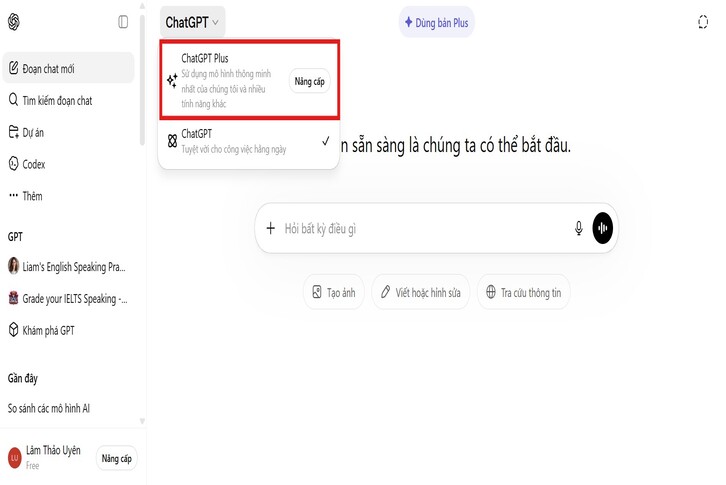
Task: Click the LU red avatar circle
Action: coord(15,458)
